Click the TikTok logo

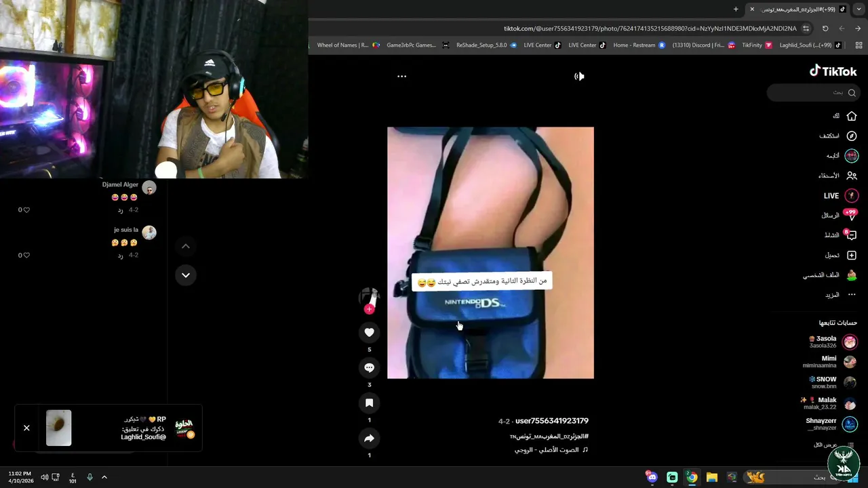point(833,71)
